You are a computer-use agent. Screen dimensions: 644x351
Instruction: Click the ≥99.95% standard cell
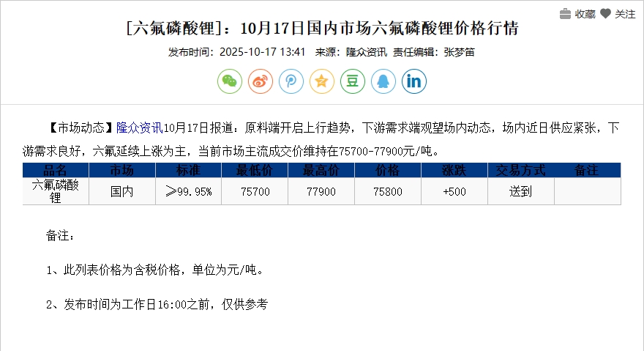pos(189,191)
